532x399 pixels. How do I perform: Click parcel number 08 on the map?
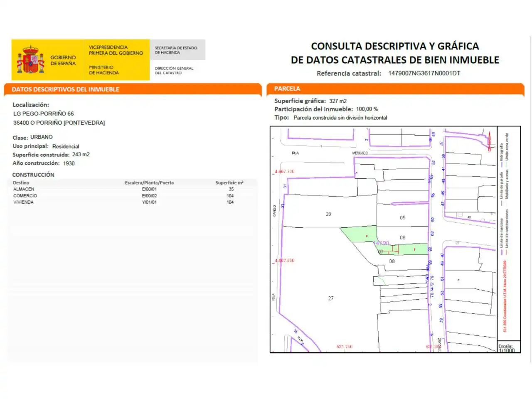point(392,261)
